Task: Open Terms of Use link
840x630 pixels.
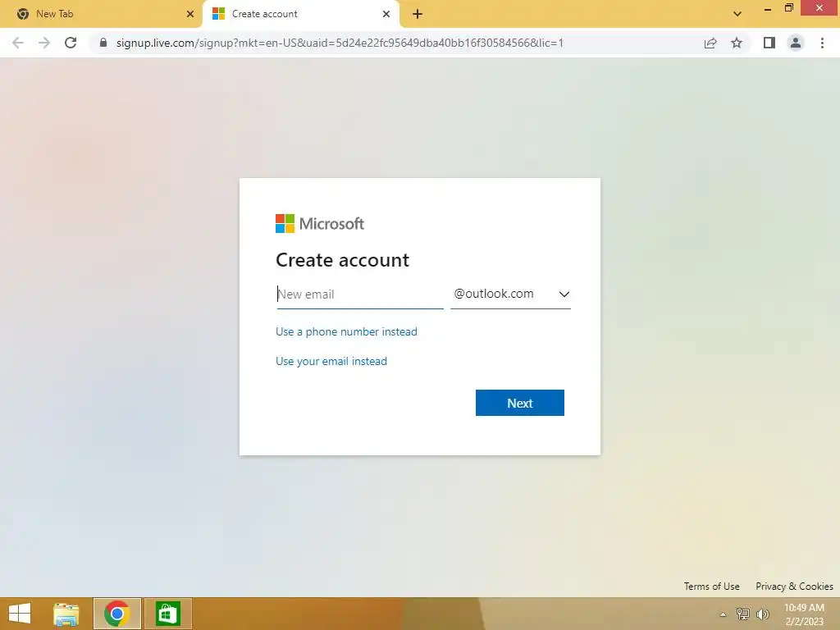Action: 711,586
